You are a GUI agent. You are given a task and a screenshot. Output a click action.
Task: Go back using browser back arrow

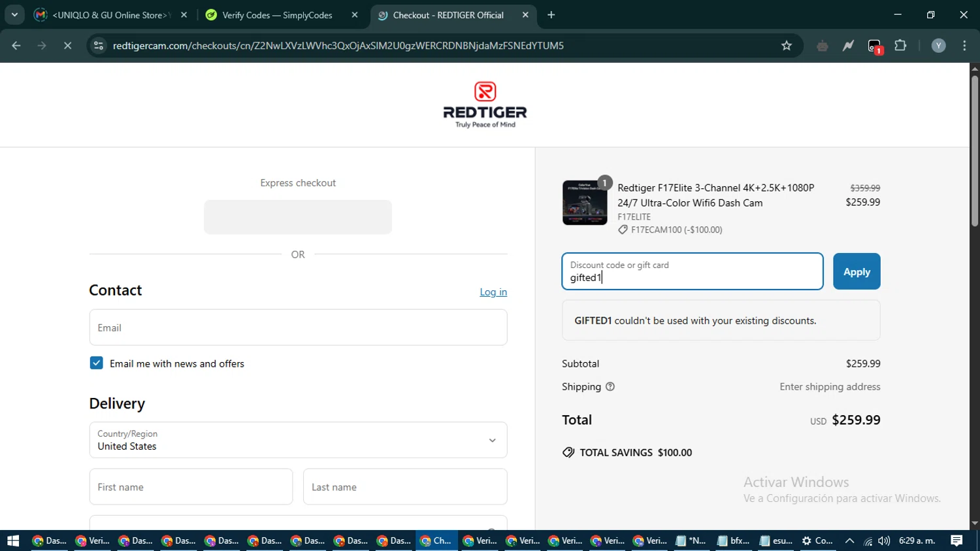point(16,46)
